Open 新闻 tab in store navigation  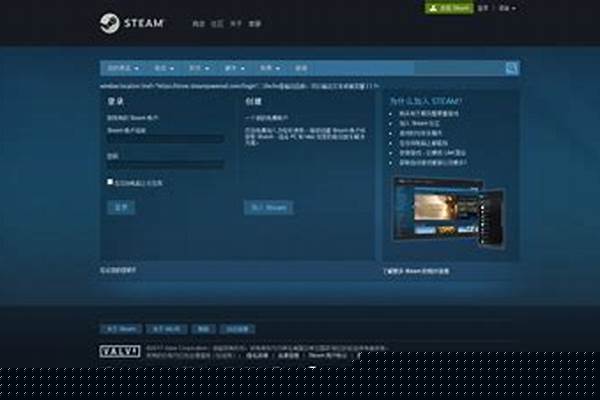coord(301,68)
